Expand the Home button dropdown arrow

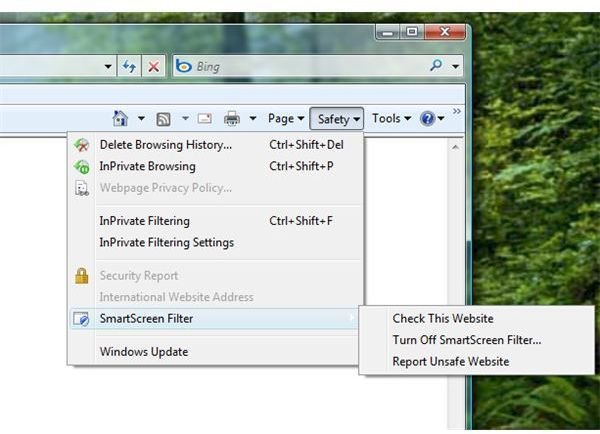point(141,118)
